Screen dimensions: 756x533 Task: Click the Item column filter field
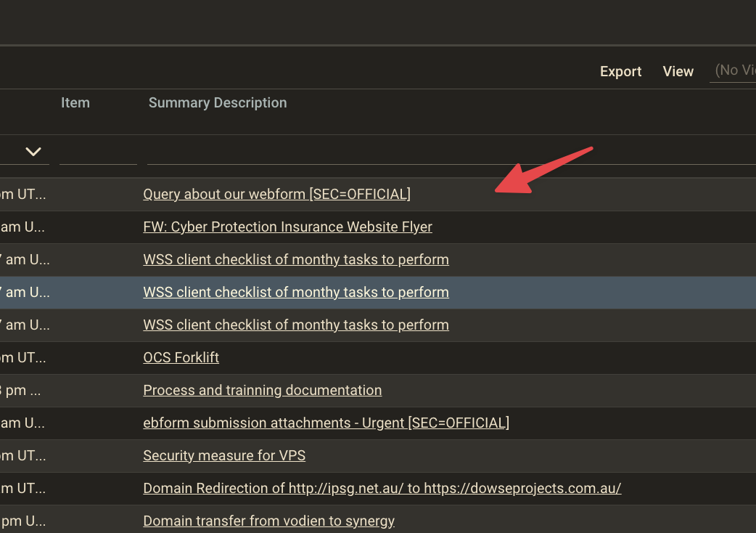[98, 152]
